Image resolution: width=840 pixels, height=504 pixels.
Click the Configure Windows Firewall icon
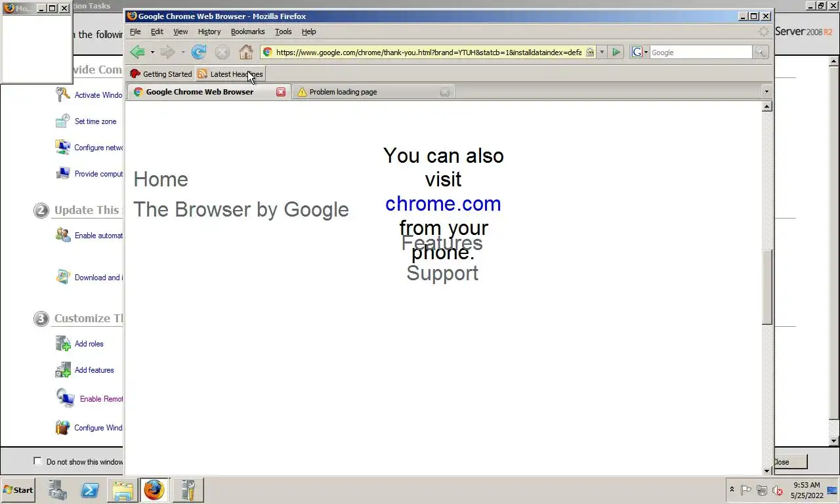62,427
